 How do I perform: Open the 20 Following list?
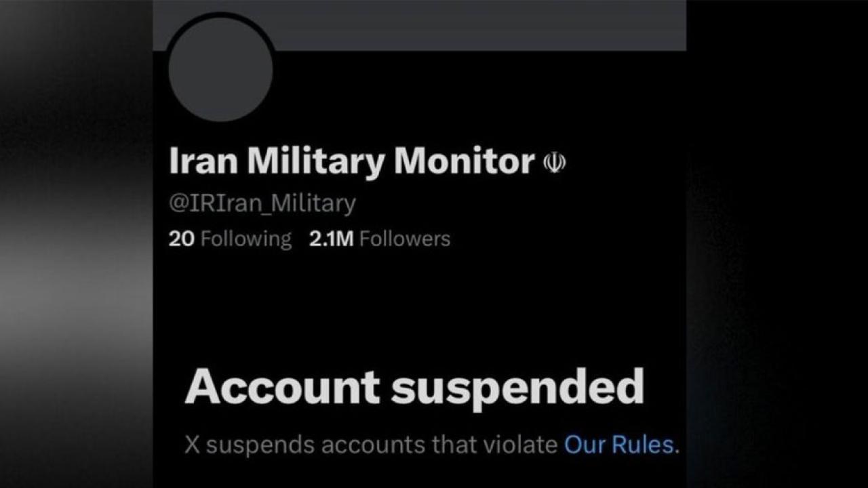coord(230,239)
